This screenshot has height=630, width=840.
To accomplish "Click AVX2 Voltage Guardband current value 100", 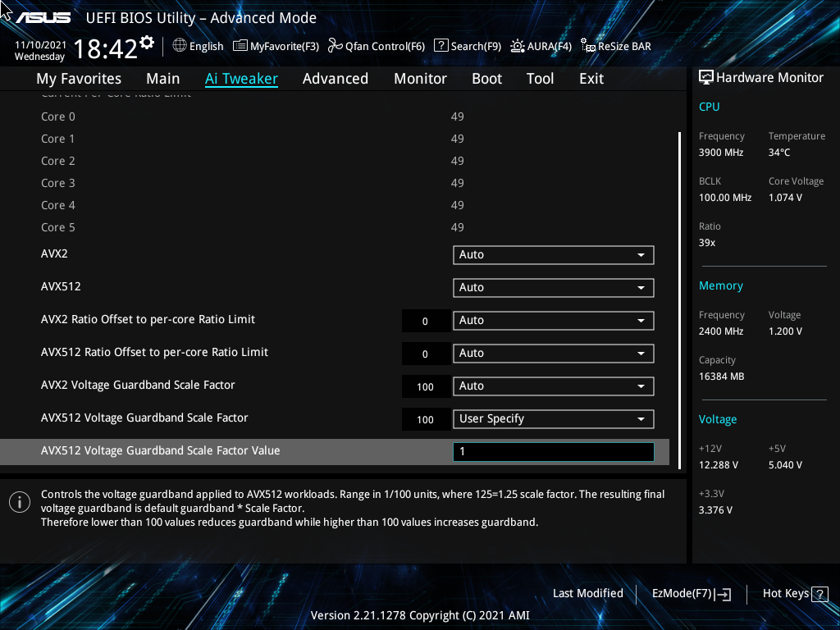I will click(426, 387).
